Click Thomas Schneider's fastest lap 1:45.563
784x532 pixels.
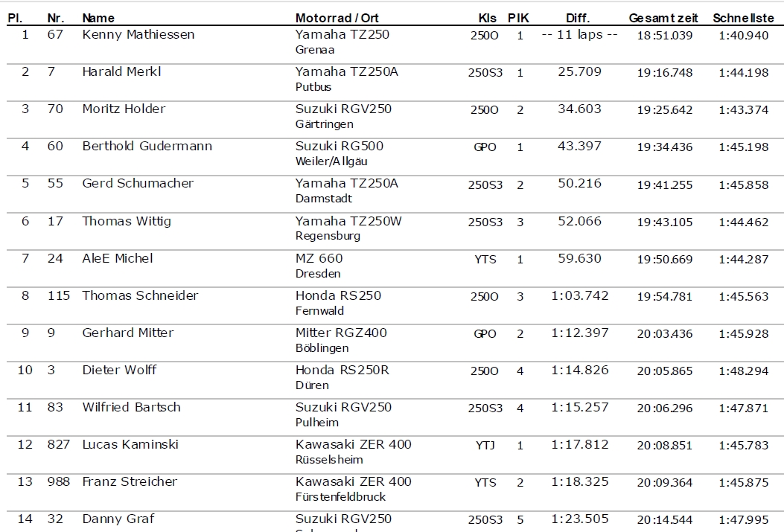click(x=743, y=296)
